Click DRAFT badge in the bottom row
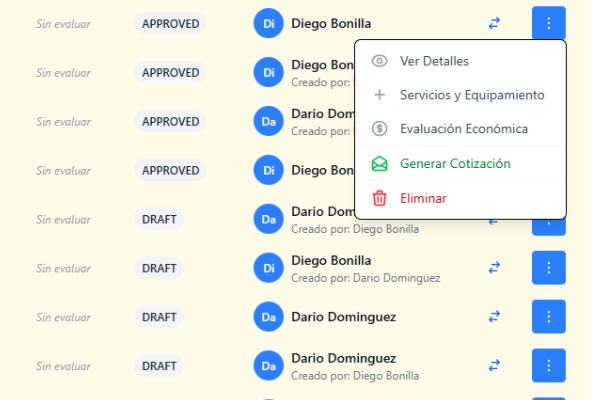This screenshot has height=400, width=600. pos(159,366)
